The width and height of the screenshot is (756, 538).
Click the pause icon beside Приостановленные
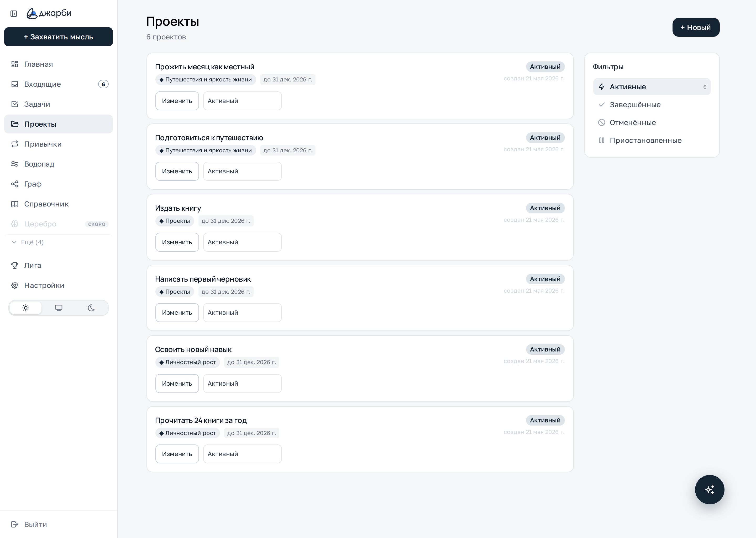(x=602, y=141)
